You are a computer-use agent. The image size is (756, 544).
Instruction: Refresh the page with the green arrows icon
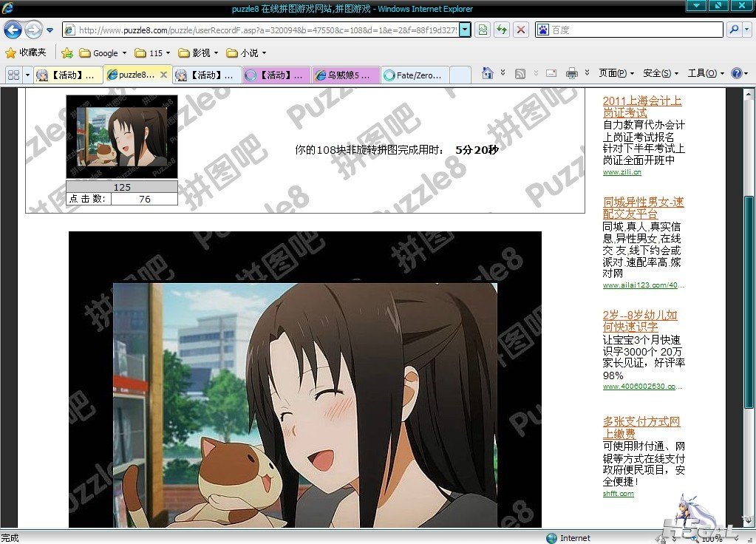tap(502, 30)
